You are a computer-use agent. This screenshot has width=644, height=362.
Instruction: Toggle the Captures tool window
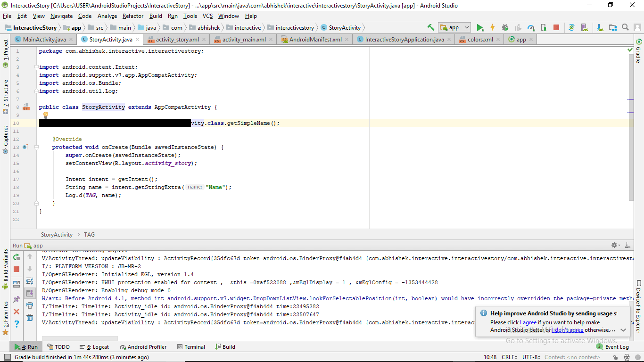[6, 140]
